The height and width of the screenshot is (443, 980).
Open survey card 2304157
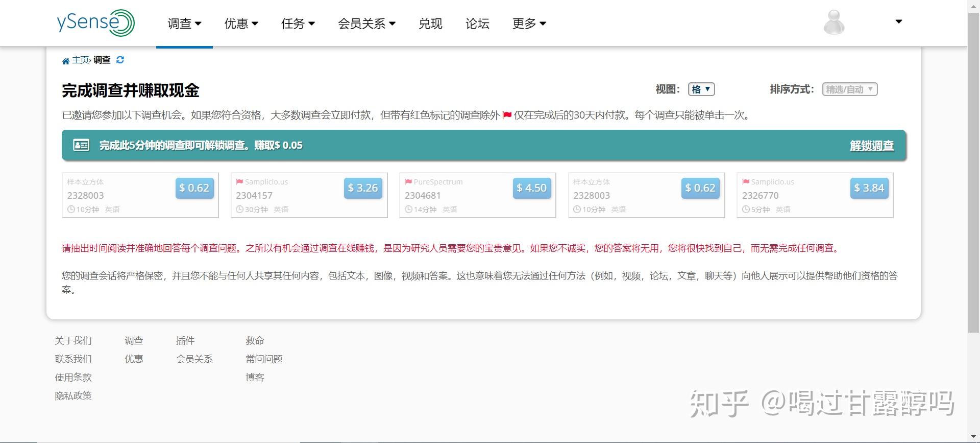tap(309, 195)
